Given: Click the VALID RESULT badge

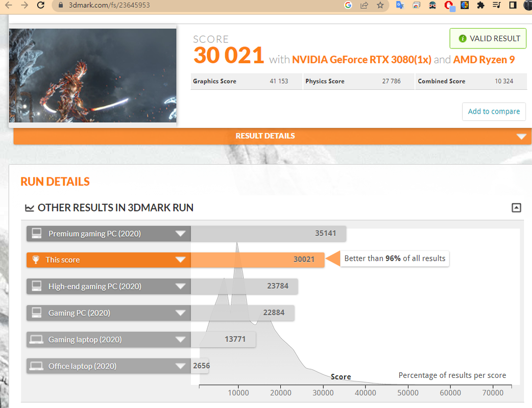Looking at the screenshot, I should coord(488,39).
